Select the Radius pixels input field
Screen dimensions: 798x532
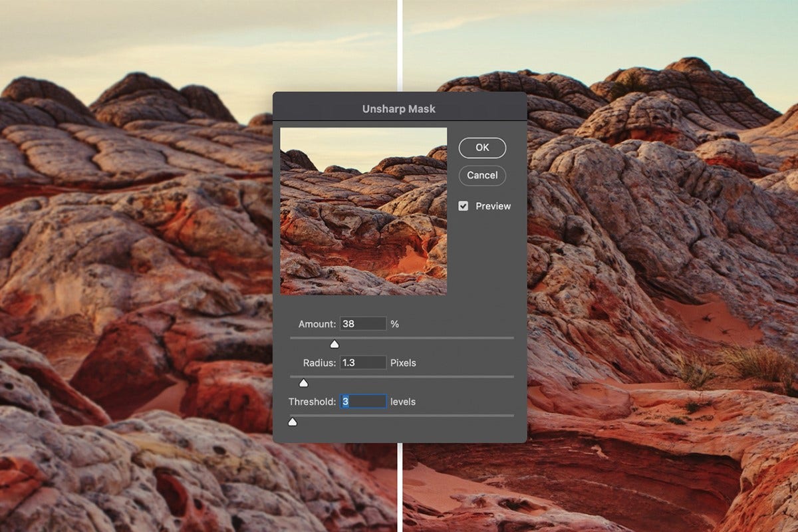pyautogui.click(x=362, y=362)
